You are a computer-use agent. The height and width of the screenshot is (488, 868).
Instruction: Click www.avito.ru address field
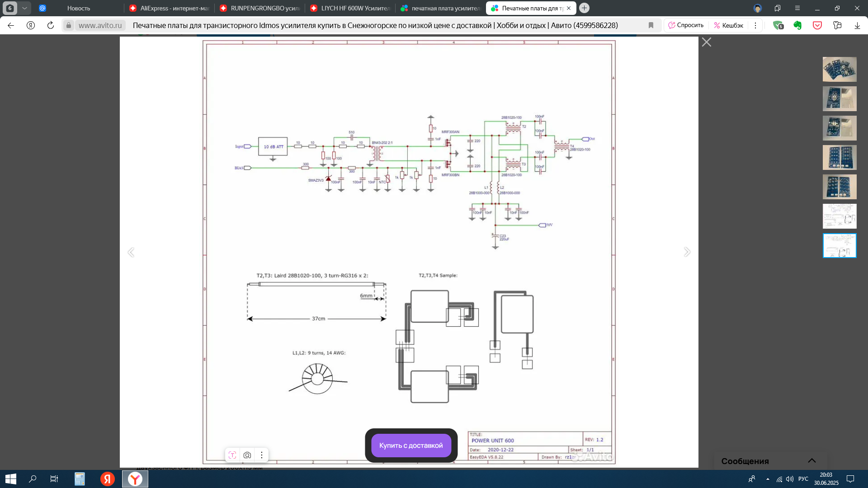(x=100, y=25)
